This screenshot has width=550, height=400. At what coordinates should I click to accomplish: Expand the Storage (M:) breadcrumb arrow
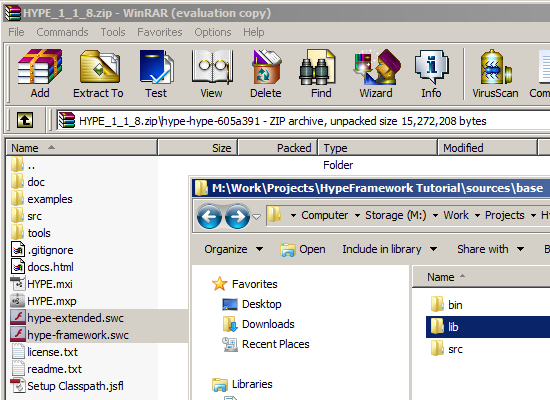coord(435,215)
